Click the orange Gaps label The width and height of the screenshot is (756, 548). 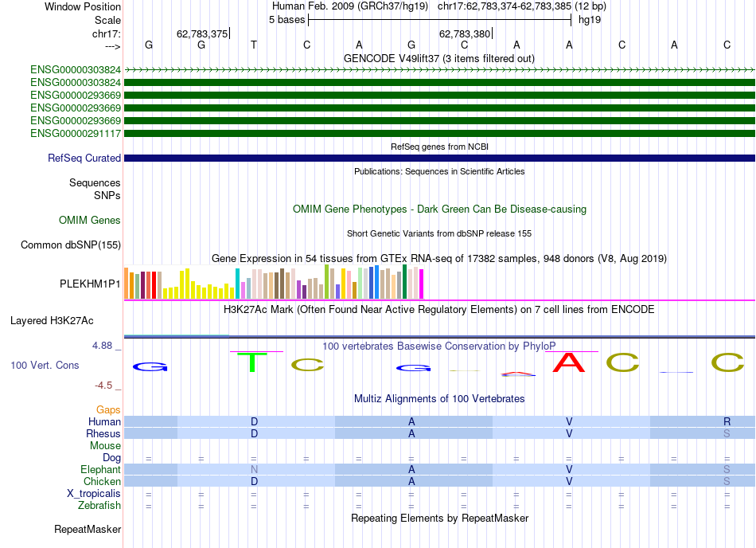(108, 410)
